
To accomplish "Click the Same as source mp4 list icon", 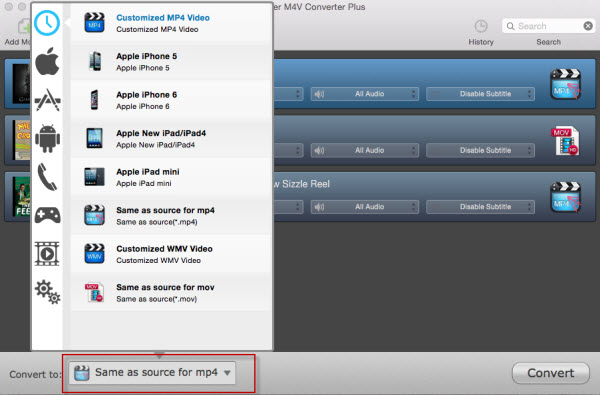I will click(95, 215).
